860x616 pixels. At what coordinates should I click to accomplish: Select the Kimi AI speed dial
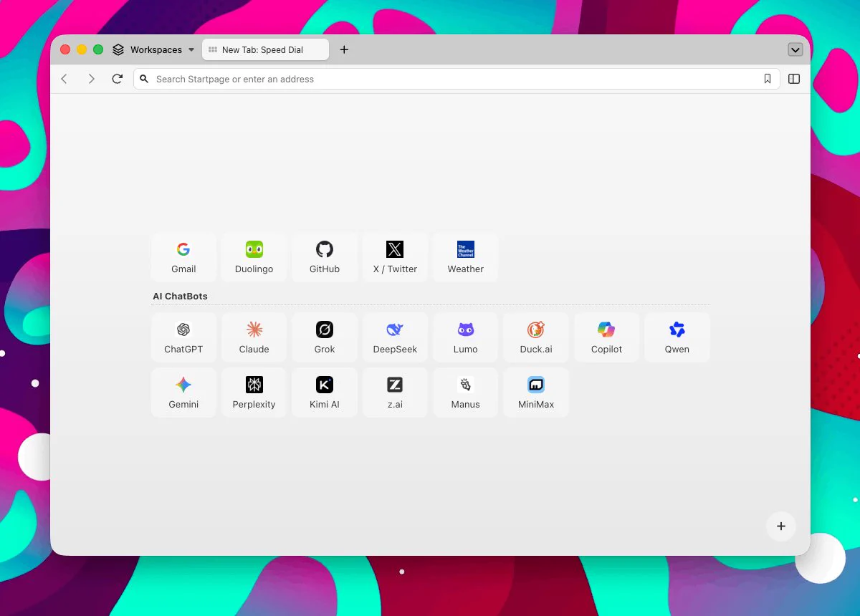tap(324, 393)
